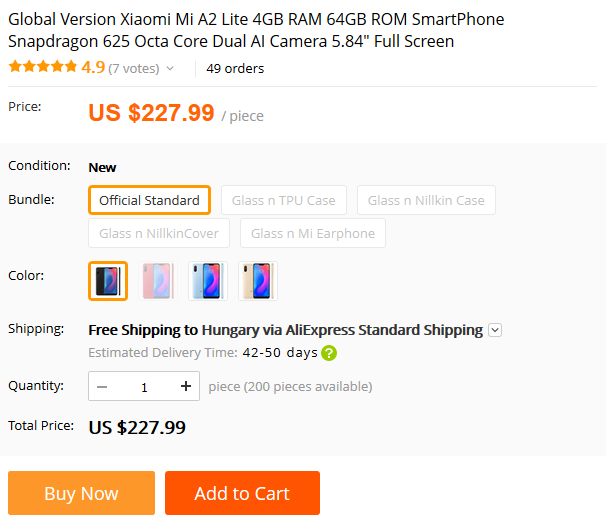Select the Glass n Nillkin Case bundle

[x=426, y=200]
